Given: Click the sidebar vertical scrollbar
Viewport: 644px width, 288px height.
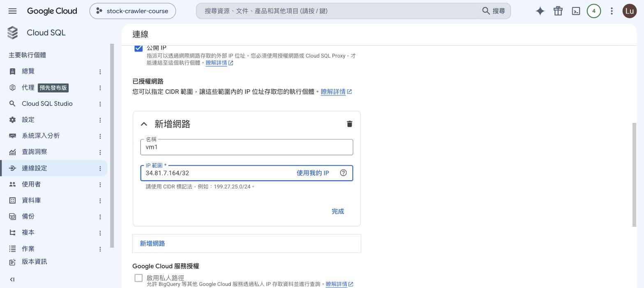Looking at the screenshot, I should (112, 146).
